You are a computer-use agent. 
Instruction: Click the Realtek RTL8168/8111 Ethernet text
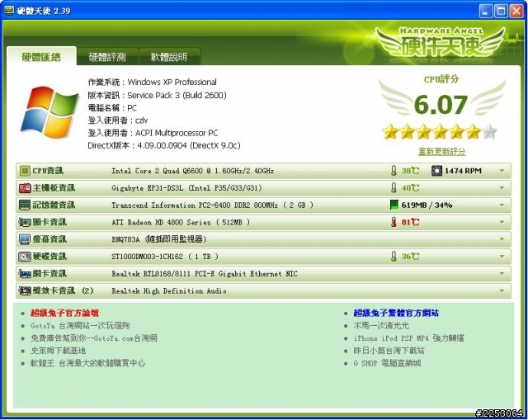205,274
